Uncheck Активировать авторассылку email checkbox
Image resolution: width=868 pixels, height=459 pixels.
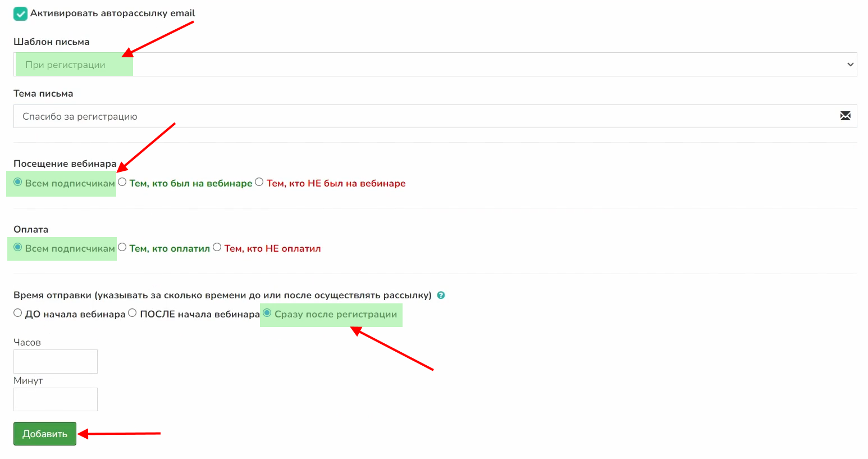pyautogui.click(x=20, y=13)
